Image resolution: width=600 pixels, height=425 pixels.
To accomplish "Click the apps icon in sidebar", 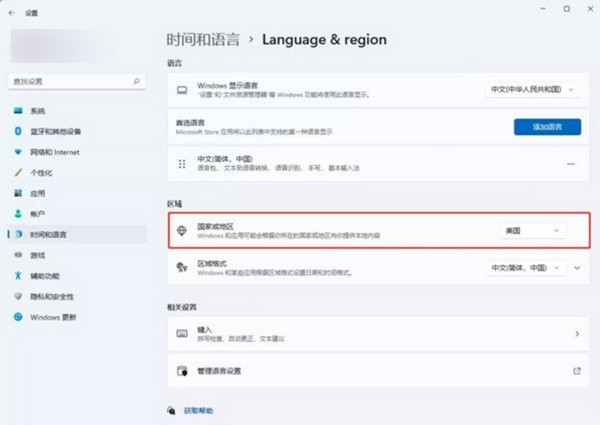I will point(18,193).
